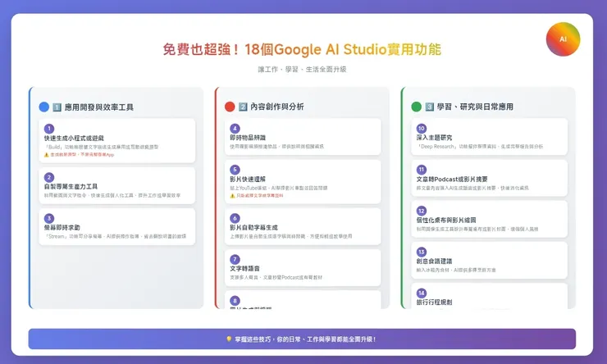Screen dimensions: 607x364
Task: Click the description under 即時物品辨識
Action: point(277,147)
